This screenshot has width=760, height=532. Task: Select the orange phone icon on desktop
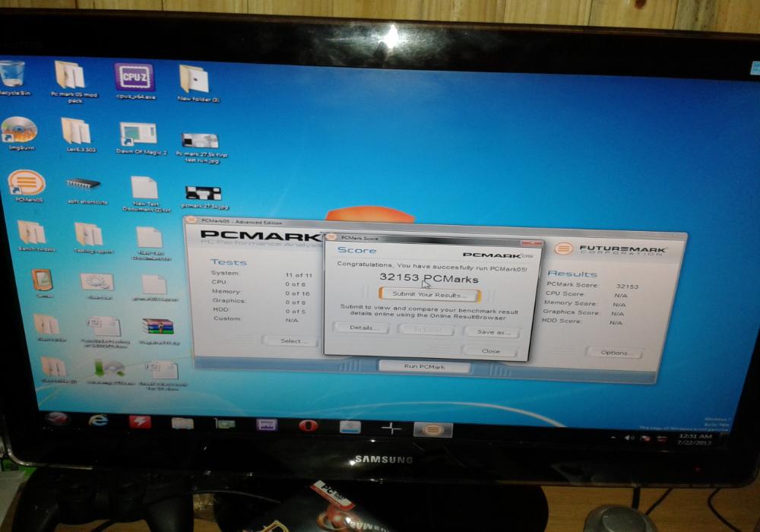[x=42, y=283]
